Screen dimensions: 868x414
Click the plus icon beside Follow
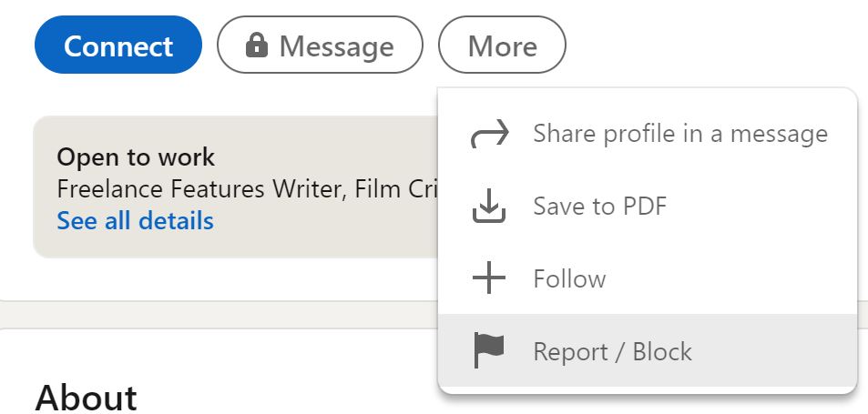pyautogui.click(x=489, y=278)
